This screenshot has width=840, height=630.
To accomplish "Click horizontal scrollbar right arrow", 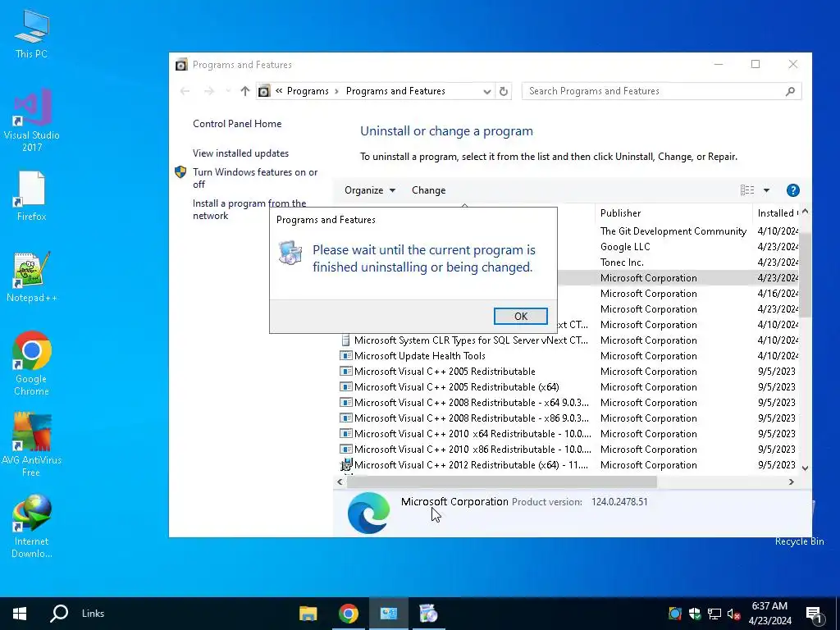I will (x=792, y=482).
